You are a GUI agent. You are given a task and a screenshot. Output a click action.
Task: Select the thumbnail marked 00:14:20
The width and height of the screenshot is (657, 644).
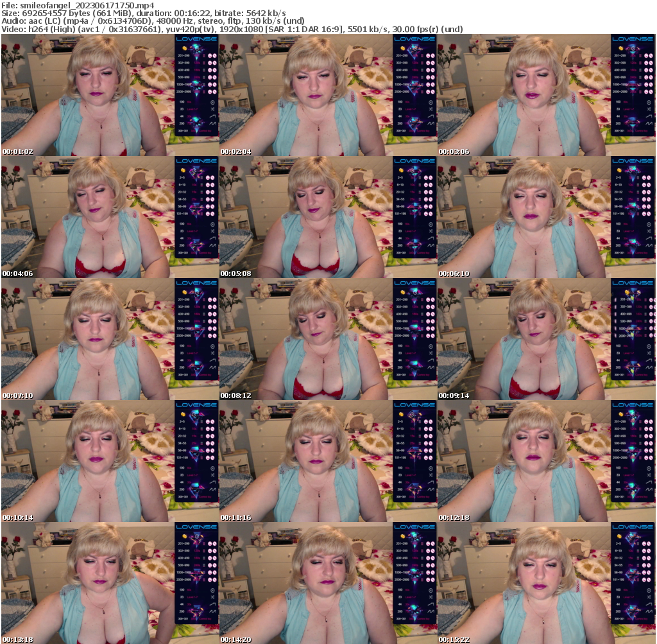pyautogui.click(x=328, y=583)
